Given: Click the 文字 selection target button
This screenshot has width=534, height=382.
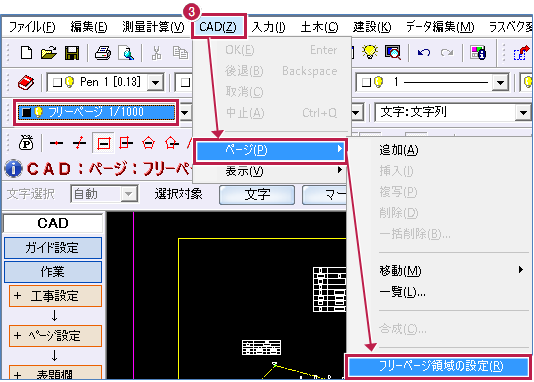Looking at the screenshot, I should click(257, 194).
